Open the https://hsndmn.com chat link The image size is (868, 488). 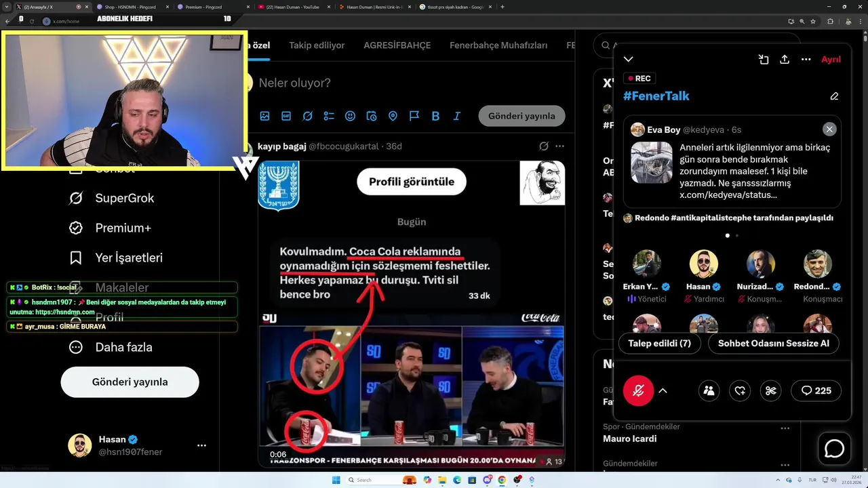click(65, 312)
